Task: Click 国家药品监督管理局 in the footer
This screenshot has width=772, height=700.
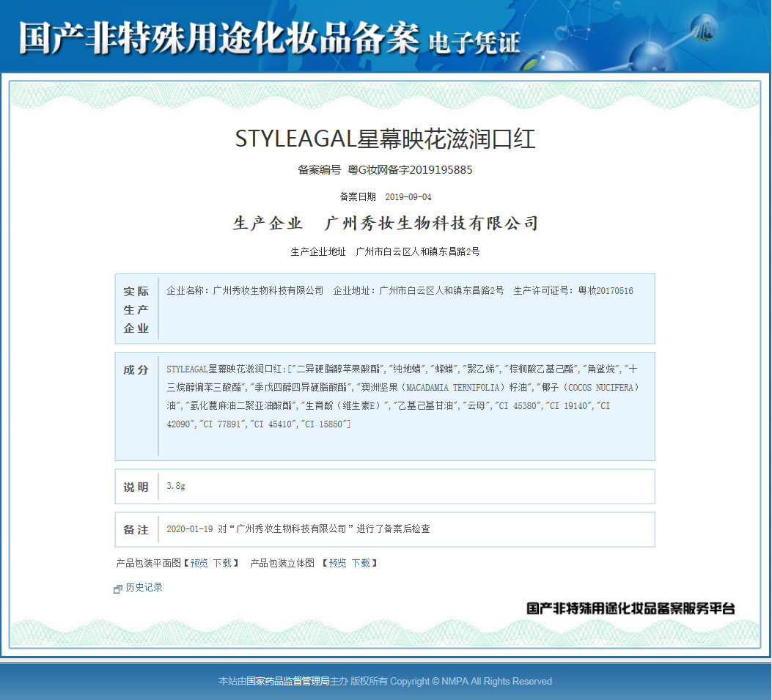Action: (288, 681)
